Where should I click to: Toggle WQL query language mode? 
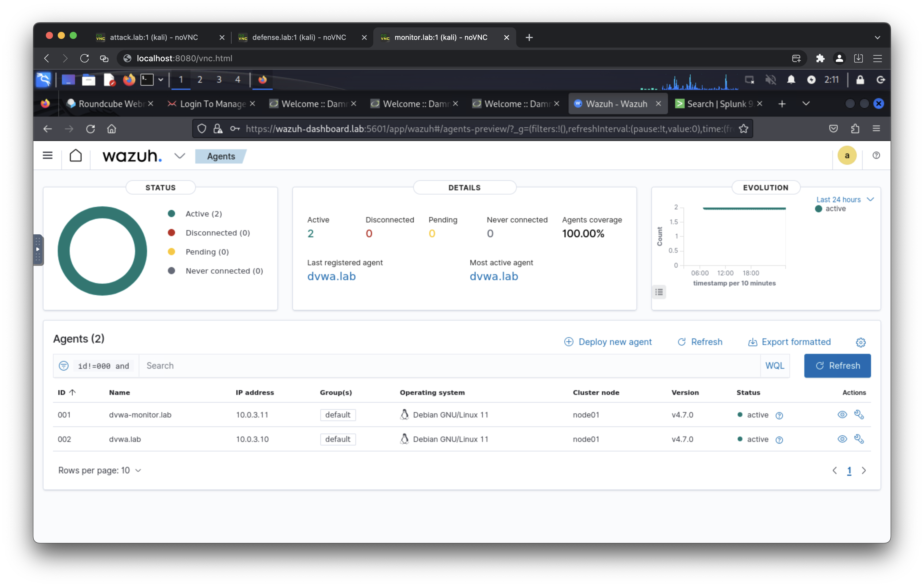pos(774,366)
